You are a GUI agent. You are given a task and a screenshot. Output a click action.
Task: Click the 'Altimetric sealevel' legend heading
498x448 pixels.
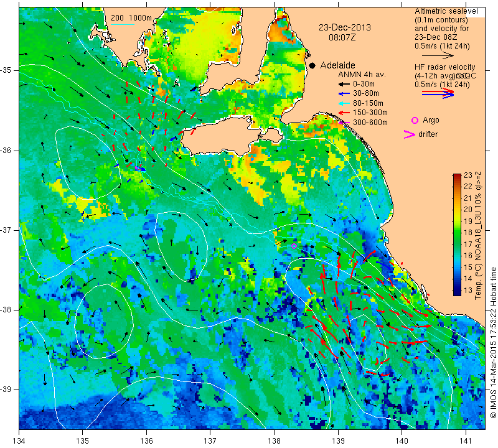[x=446, y=11]
